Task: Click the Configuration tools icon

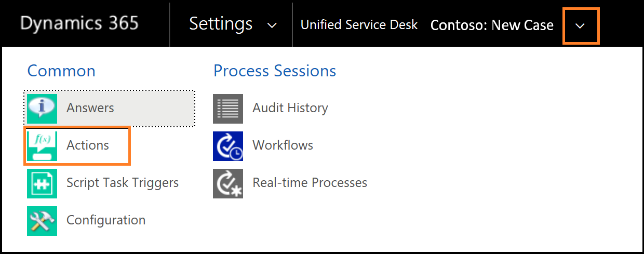Action: click(42, 220)
